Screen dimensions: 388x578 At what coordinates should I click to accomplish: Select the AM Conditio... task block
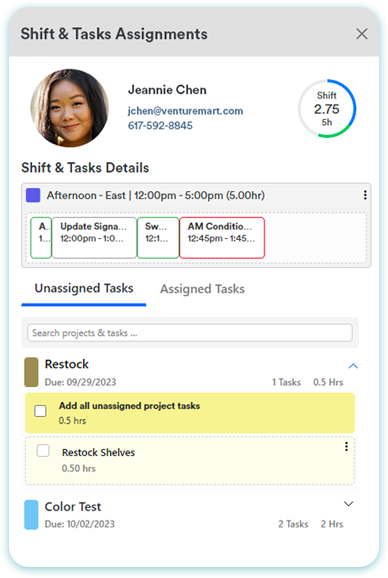(x=222, y=237)
